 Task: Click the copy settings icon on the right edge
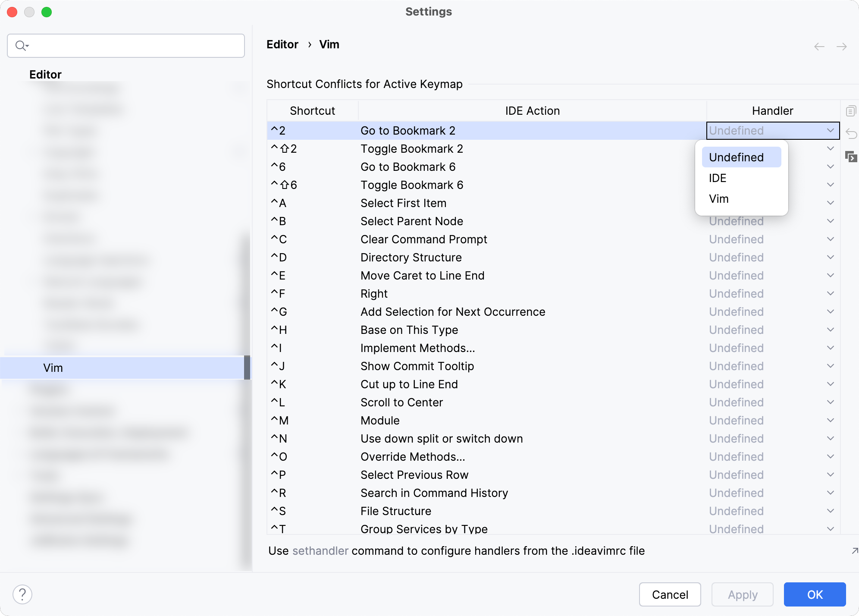click(x=851, y=111)
